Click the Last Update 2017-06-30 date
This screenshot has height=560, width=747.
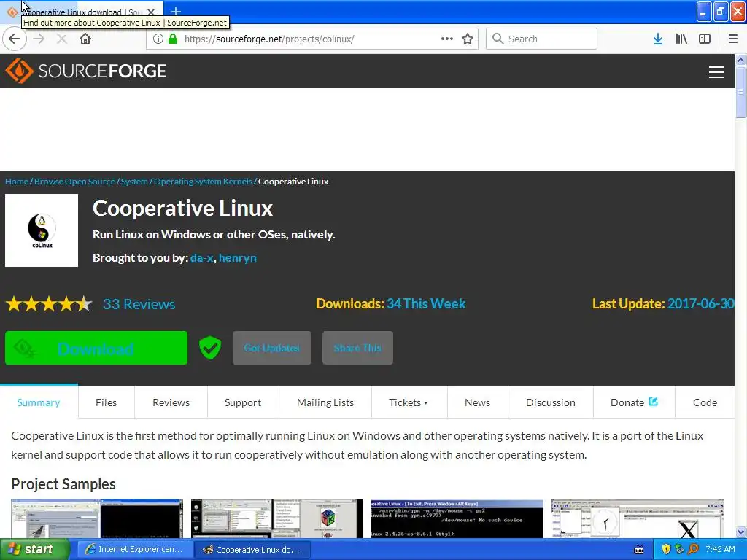coord(701,304)
